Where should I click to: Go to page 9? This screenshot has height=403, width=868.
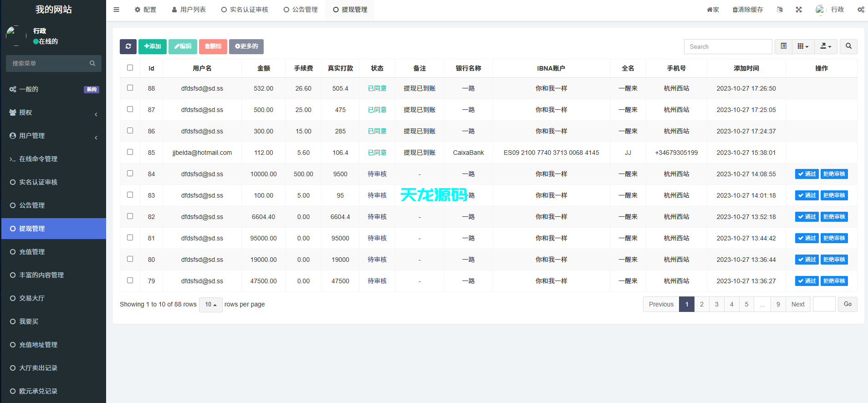[x=778, y=304]
